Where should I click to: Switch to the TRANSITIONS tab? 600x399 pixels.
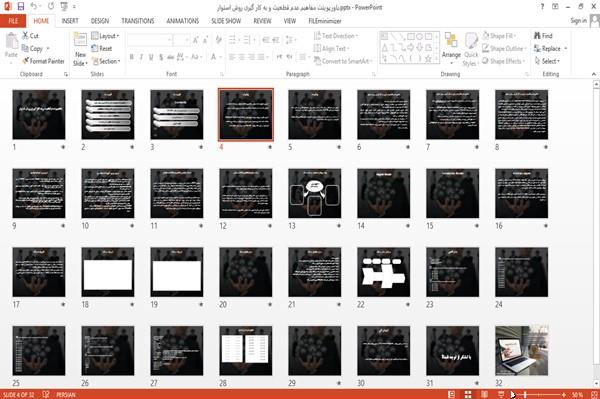coord(138,21)
